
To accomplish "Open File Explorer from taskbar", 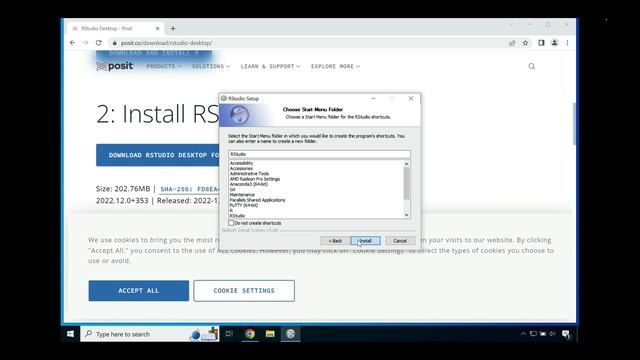I will [270, 334].
